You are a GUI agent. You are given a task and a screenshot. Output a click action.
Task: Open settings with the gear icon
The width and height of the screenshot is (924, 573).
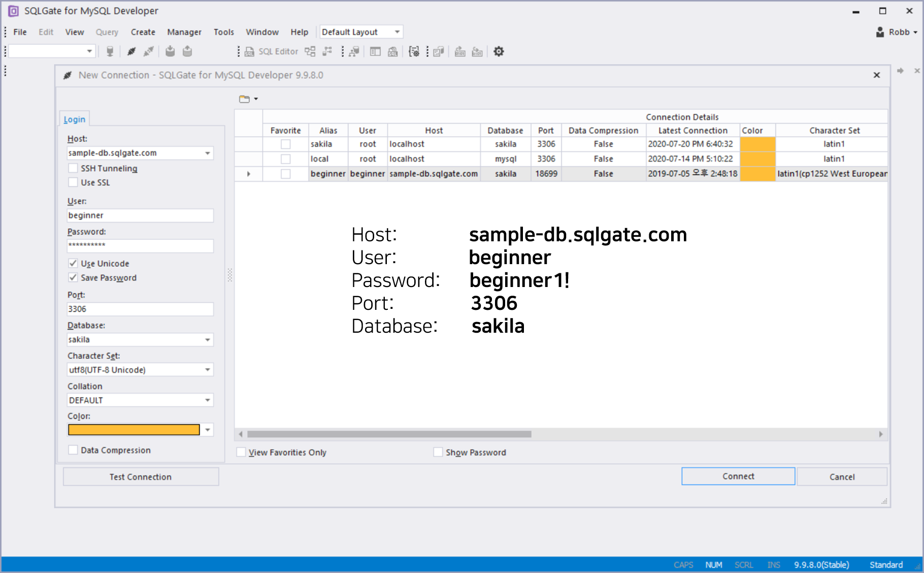(499, 51)
